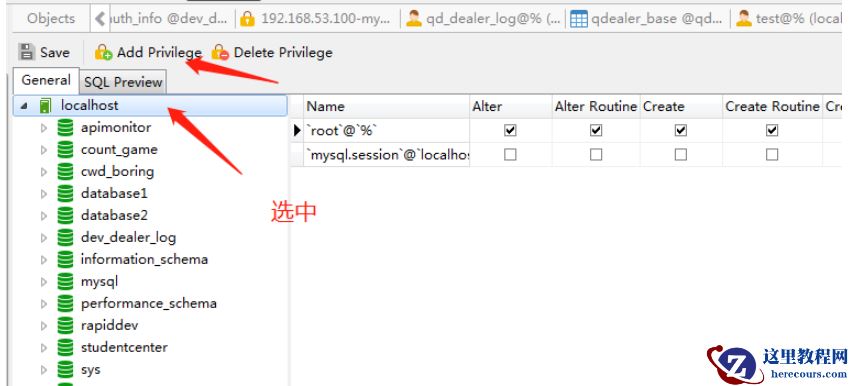Expand the apimonitor database node
853x386 pixels.
click(44, 129)
